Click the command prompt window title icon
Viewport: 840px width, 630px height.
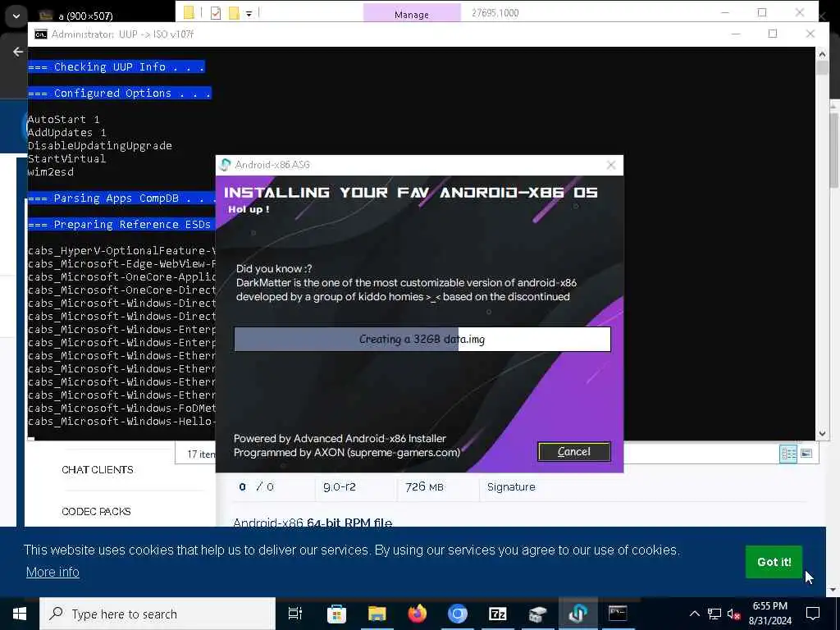click(41, 34)
